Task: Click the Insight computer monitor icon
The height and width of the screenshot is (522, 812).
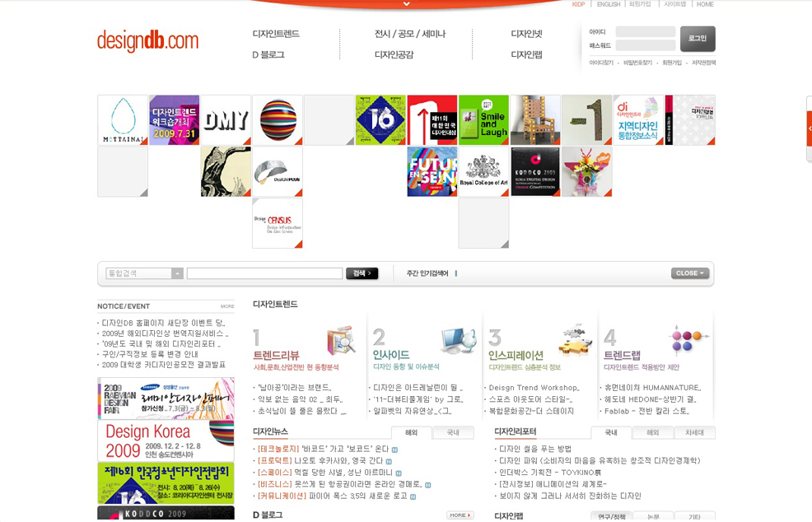Action: click(x=457, y=339)
